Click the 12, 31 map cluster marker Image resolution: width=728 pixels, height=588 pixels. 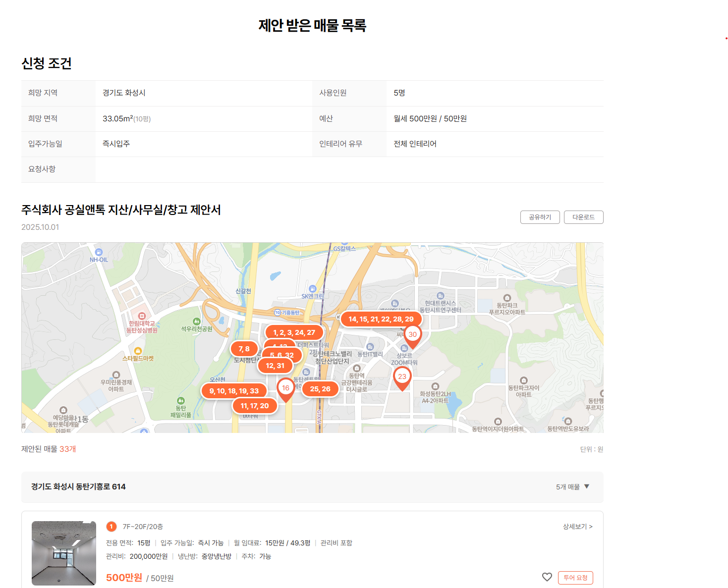[x=275, y=366]
